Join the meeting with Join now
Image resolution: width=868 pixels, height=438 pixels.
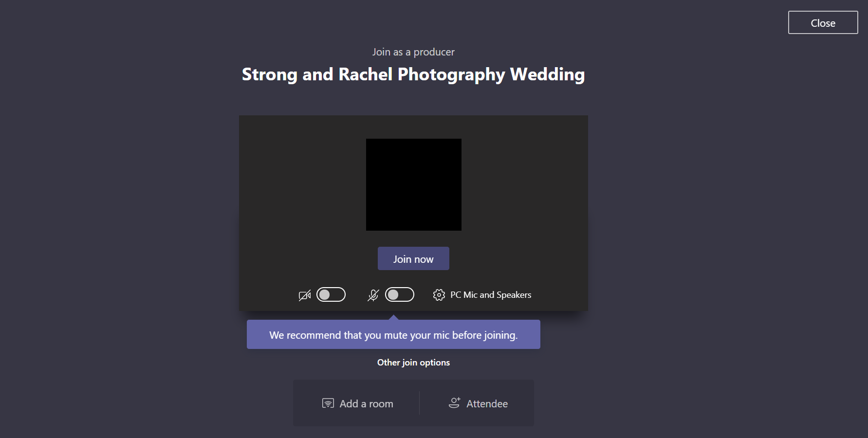point(413,258)
